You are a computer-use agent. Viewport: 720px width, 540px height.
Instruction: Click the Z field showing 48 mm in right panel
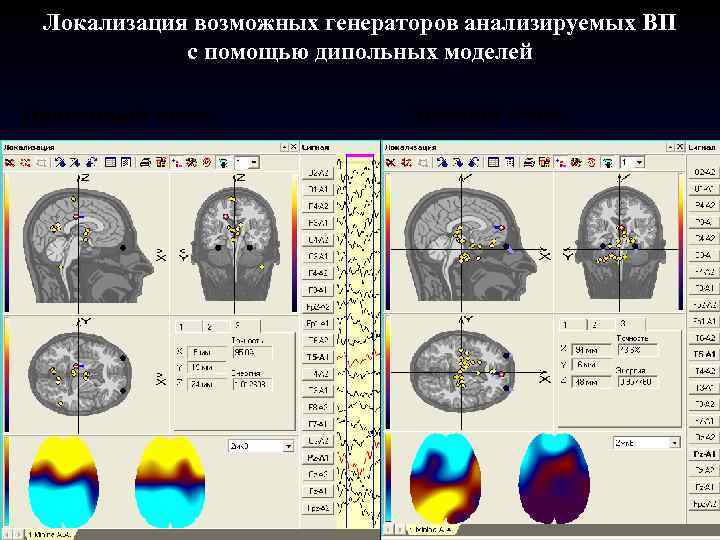point(591,382)
